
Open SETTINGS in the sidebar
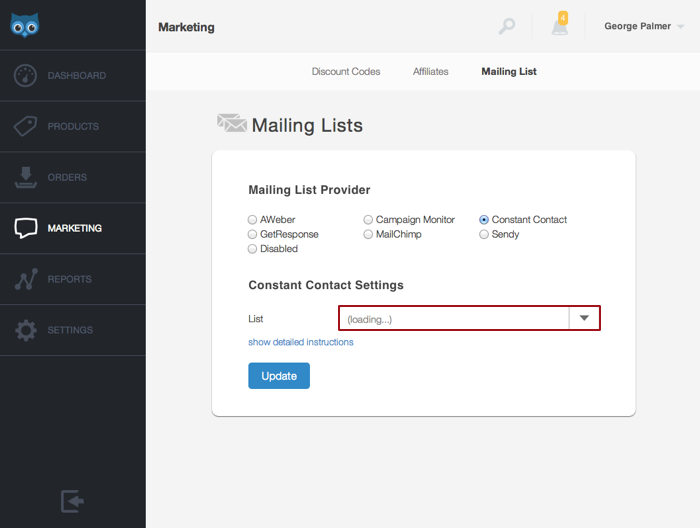click(71, 330)
